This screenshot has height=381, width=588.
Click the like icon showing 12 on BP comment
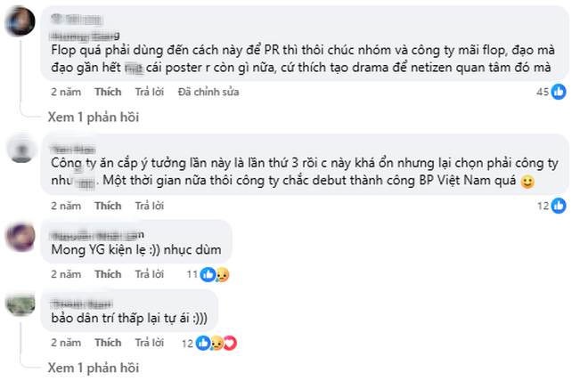pos(559,206)
